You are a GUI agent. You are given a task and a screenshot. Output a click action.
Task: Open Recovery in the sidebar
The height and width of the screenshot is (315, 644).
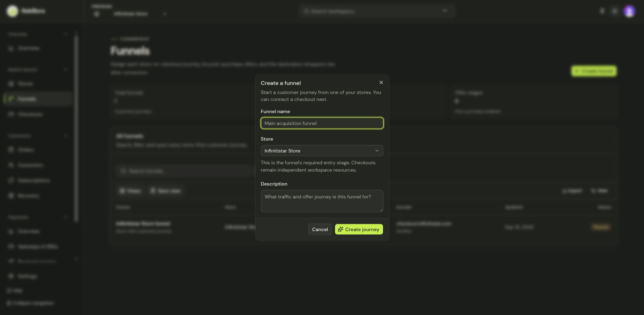point(38,196)
